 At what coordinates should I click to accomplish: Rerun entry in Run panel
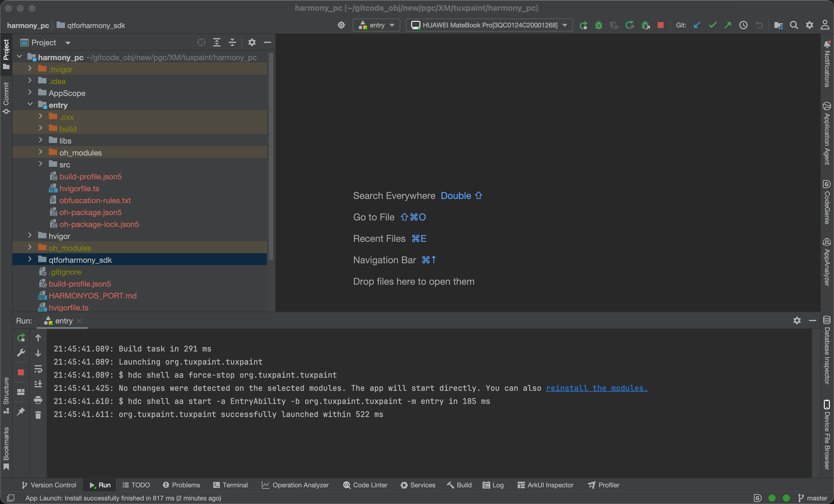[21, 337]
